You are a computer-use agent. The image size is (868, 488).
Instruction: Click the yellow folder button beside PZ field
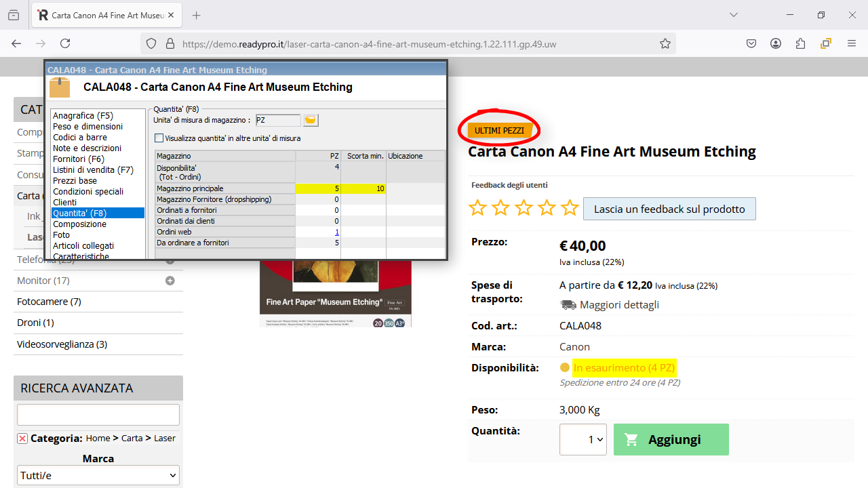coord(311,120)
